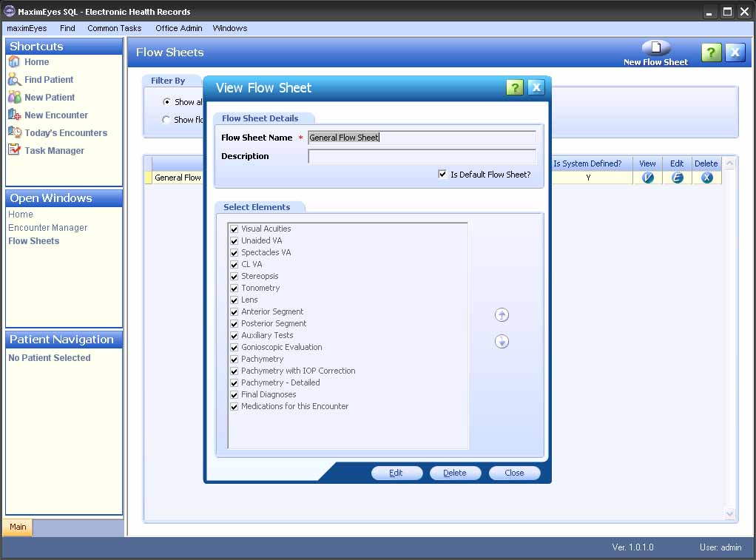Uncheck Pachymetry with IOP Correction
Viewport: 756px width, 560px height.
click(x=234, y=371)
